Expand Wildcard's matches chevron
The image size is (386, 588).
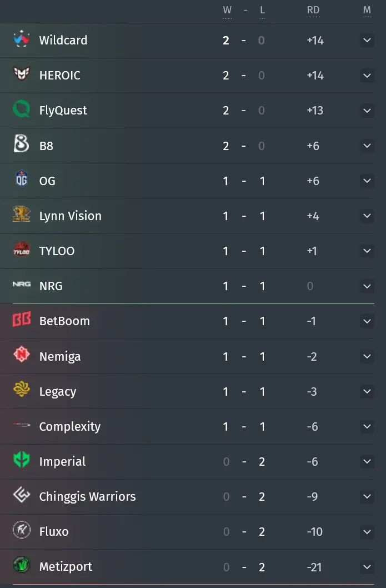tap(367, 40)
